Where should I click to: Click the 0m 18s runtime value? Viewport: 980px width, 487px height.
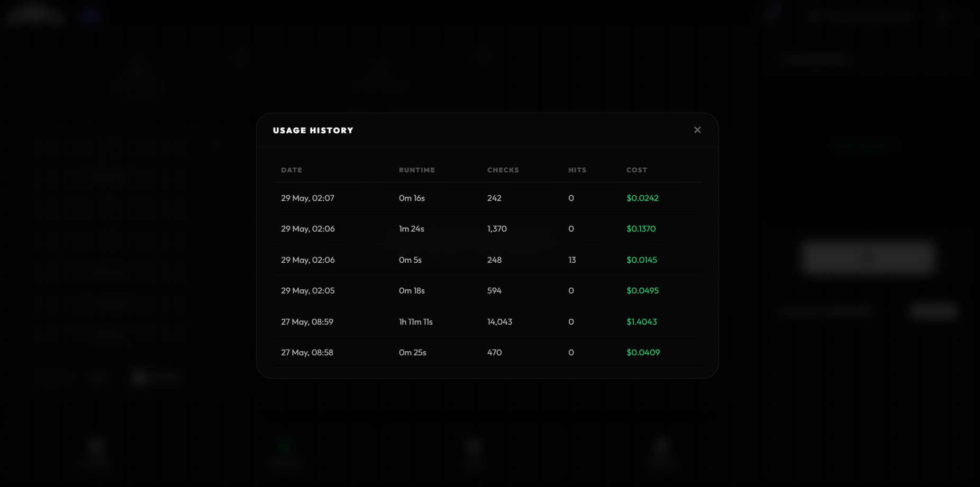[x=412, y=291]
